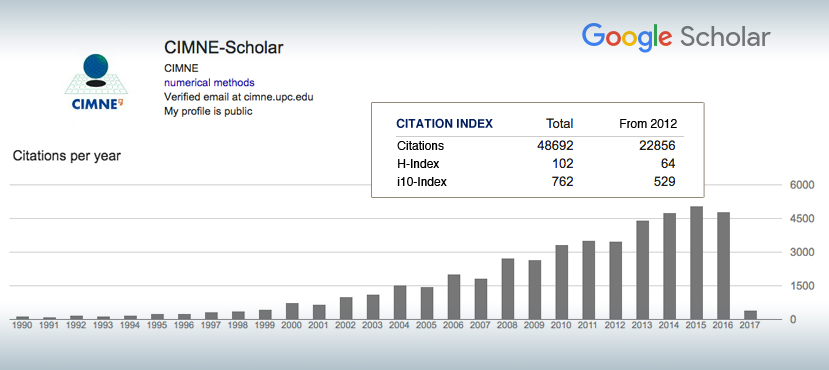Select the 2015 citations bar
The image size is (829, 370).
pyautogui.click(x=696, y=263)
